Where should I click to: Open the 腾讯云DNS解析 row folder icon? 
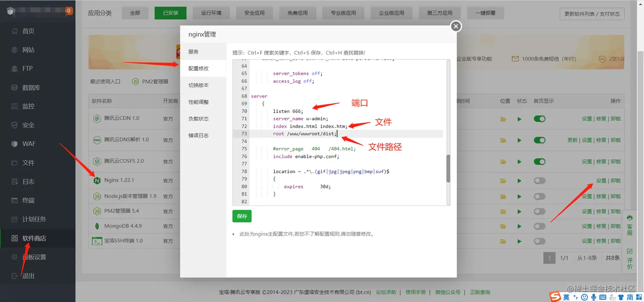point(503,140)
